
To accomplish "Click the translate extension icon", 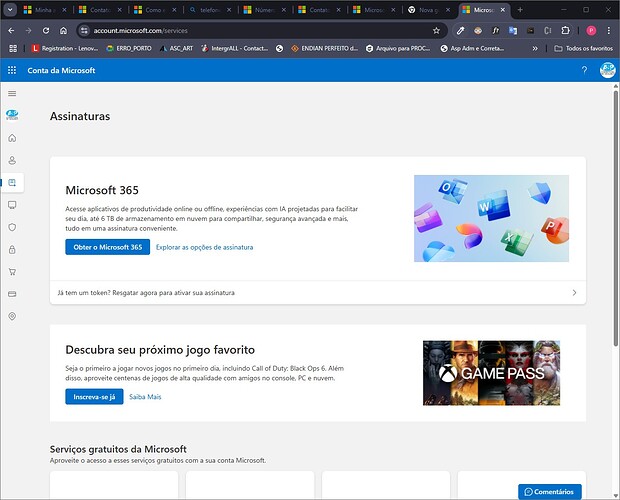I will (x=513, y=30).
